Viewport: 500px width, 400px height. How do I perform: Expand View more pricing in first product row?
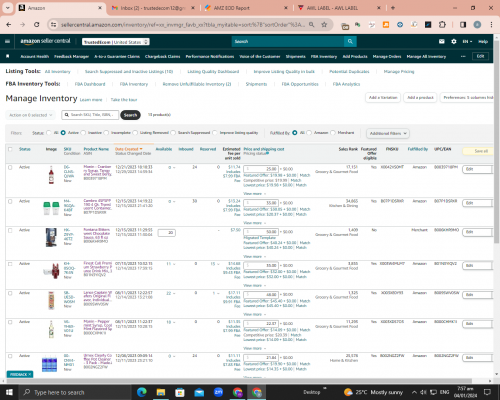(255, 194)
